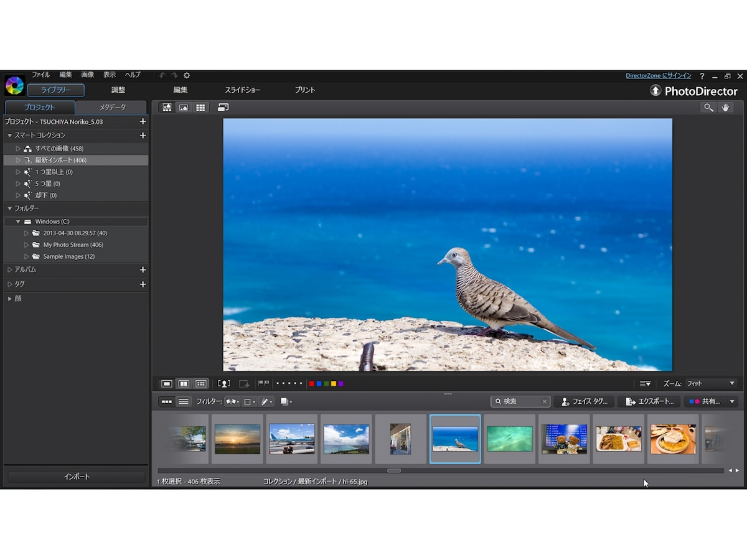Open the viewer toolbar options menu icon

click(645, 384)
